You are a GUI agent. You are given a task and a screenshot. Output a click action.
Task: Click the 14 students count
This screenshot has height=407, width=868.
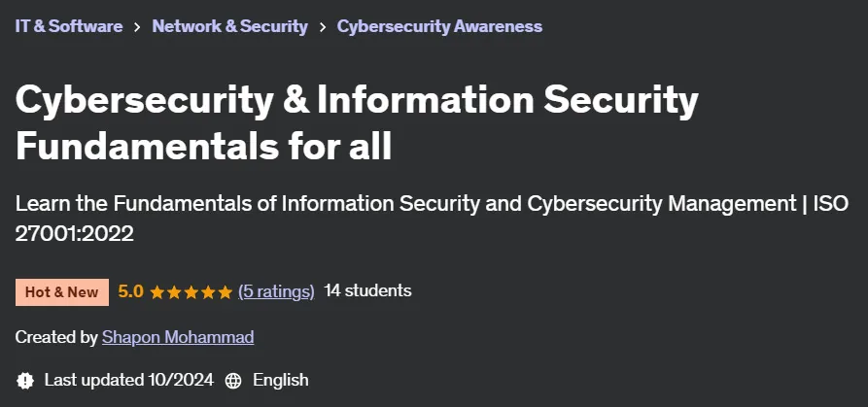[367, 290]
